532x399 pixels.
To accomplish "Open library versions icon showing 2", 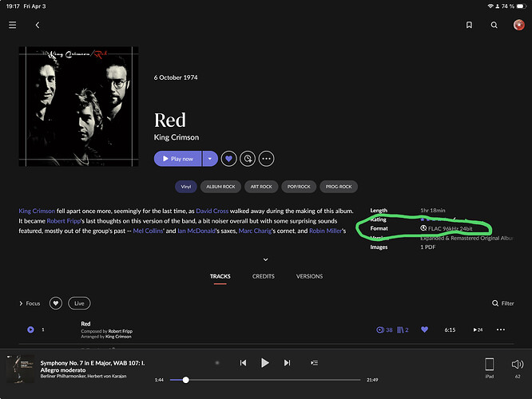I will coord(403,330).
